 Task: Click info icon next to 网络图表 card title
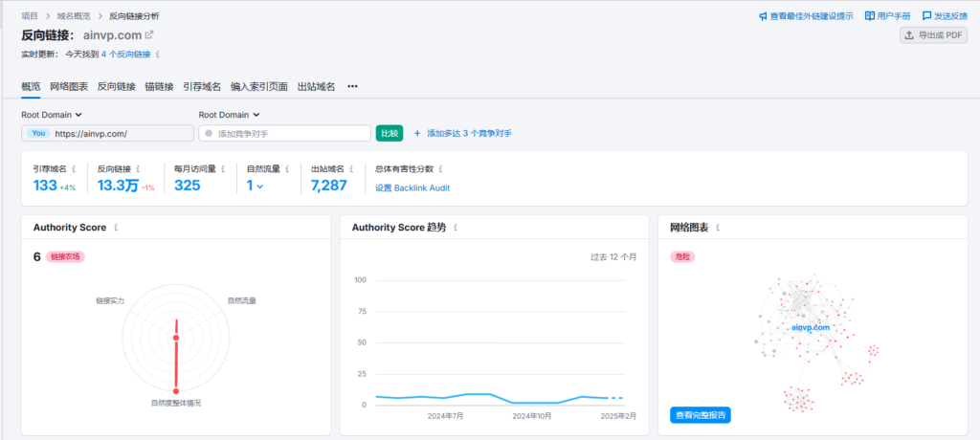click(718, 228)
